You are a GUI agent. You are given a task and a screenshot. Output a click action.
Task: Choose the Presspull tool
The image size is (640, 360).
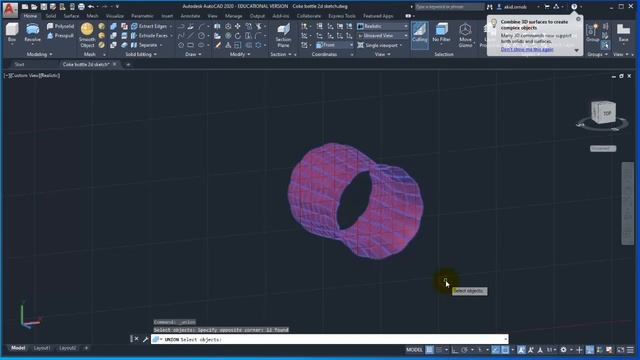point(60,36)
